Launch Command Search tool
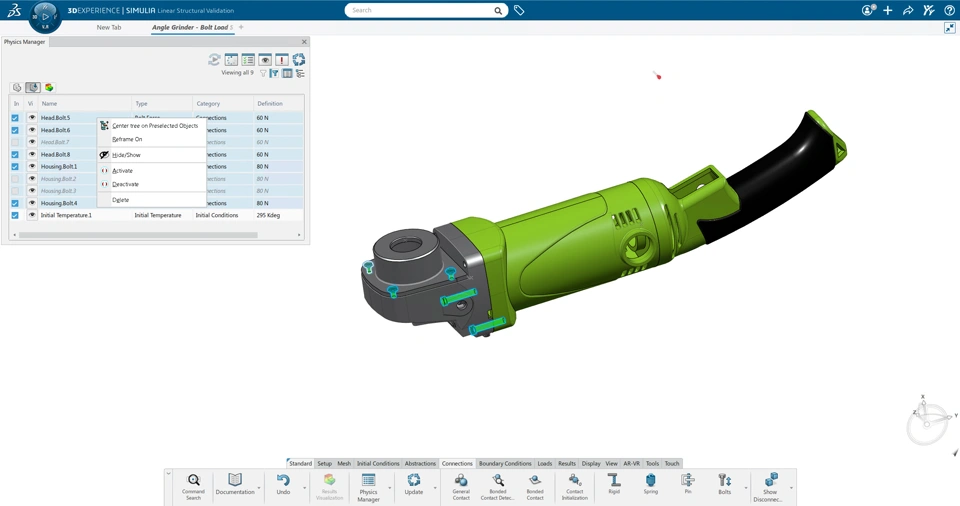 coord(193,486)
